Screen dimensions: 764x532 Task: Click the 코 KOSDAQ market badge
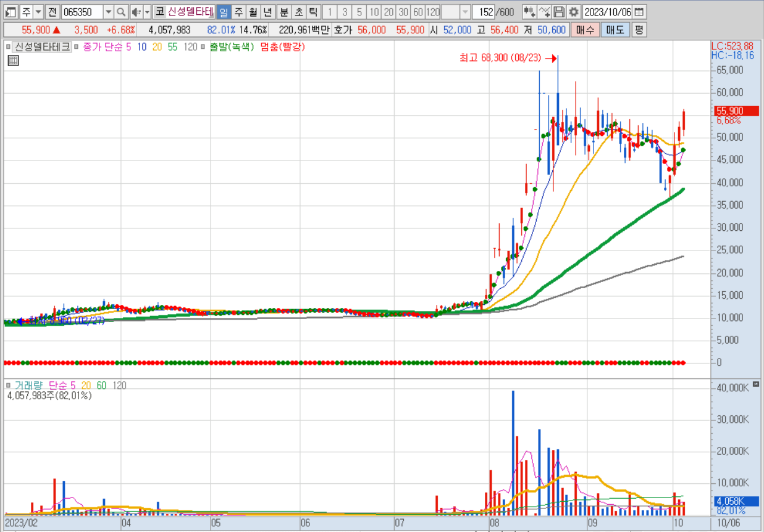[x=159, y=12]
